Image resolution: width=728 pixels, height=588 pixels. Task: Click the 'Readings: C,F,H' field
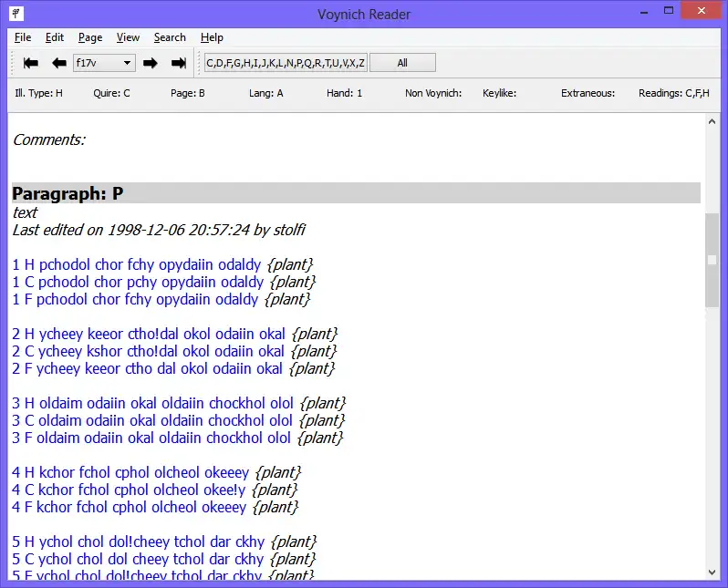coord(673,93)
